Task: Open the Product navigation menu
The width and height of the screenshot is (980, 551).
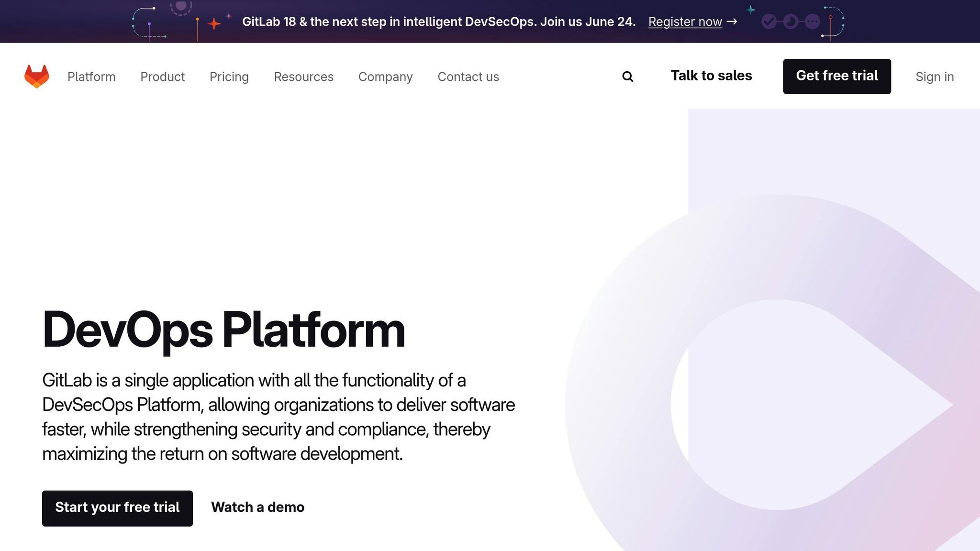Action: [162, 77]
